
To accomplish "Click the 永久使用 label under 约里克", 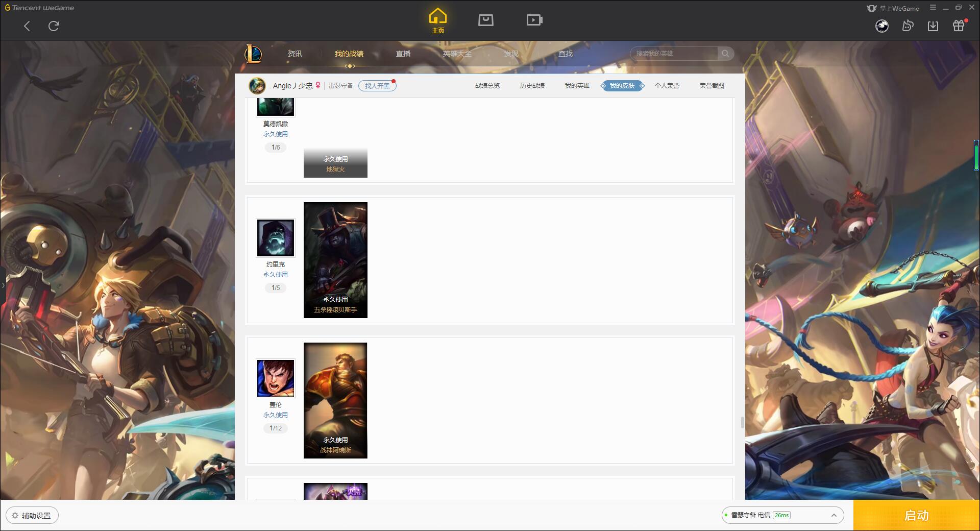I will pos(276,275).
